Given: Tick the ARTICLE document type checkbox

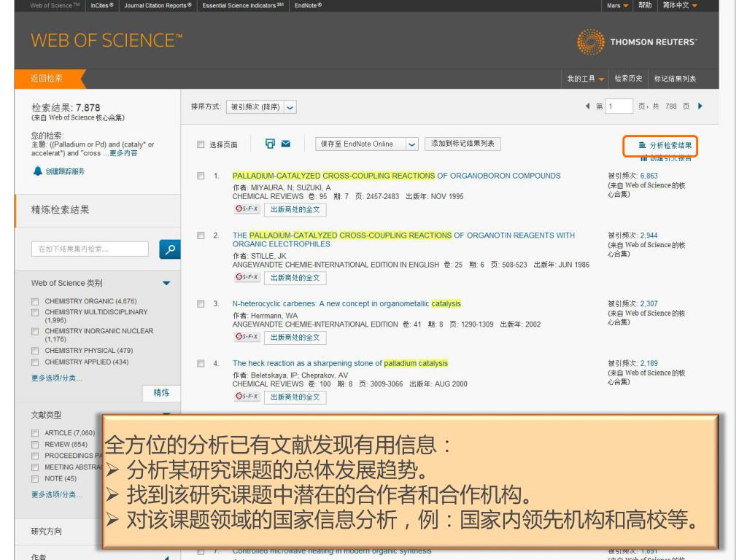Looking at the screenshot, I should 35,433.
